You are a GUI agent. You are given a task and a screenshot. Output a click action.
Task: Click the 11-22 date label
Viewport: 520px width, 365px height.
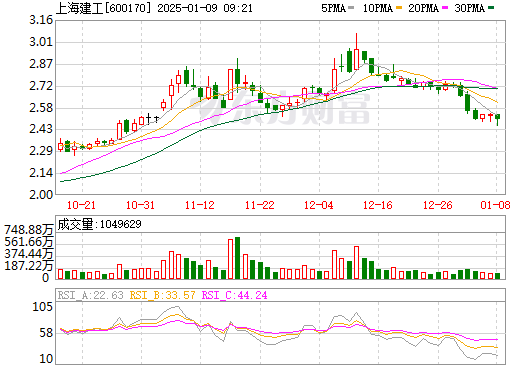click(x=260, y=205)
